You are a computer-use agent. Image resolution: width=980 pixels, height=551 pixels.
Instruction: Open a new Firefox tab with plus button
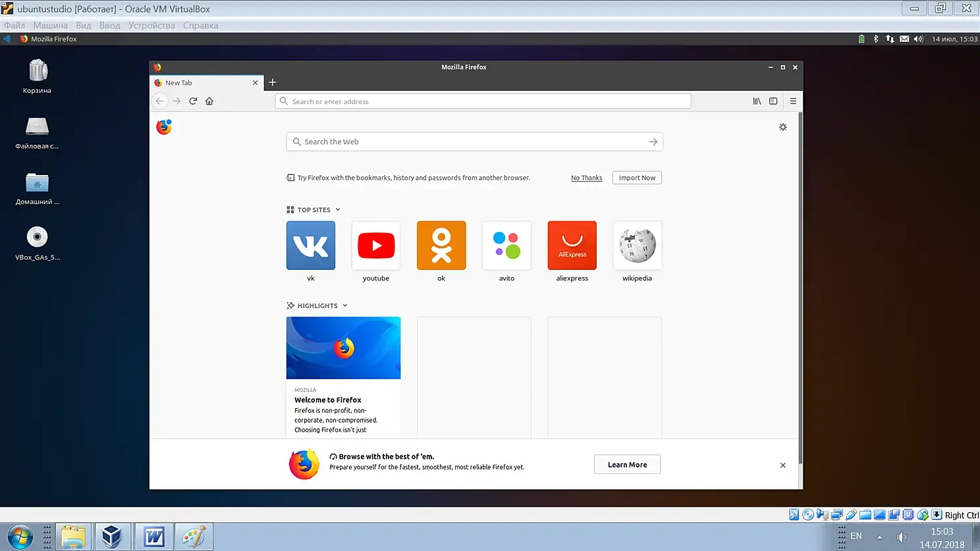click(x=273, y=83)
